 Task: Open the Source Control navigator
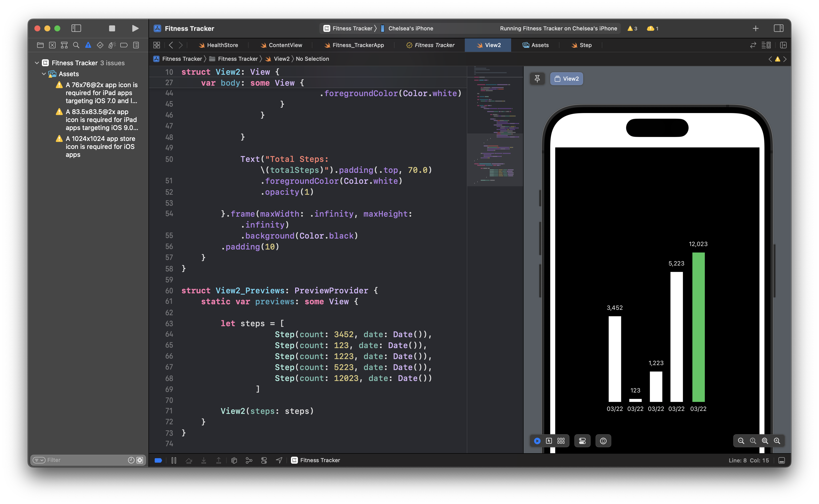(52, 45)
